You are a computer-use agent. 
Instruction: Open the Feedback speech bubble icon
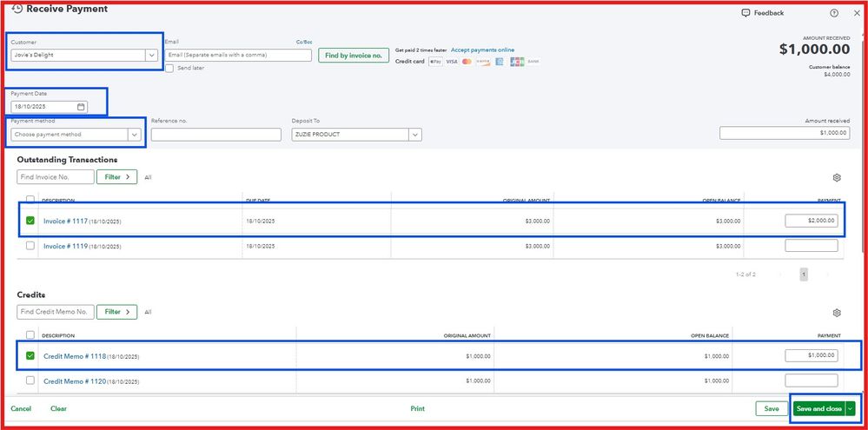(745, 13)
